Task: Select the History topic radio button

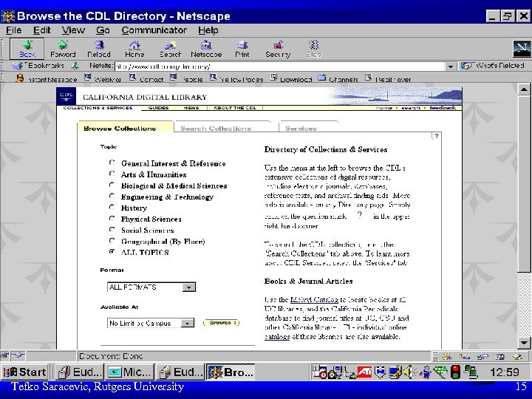Action: [x=112, y=207]
